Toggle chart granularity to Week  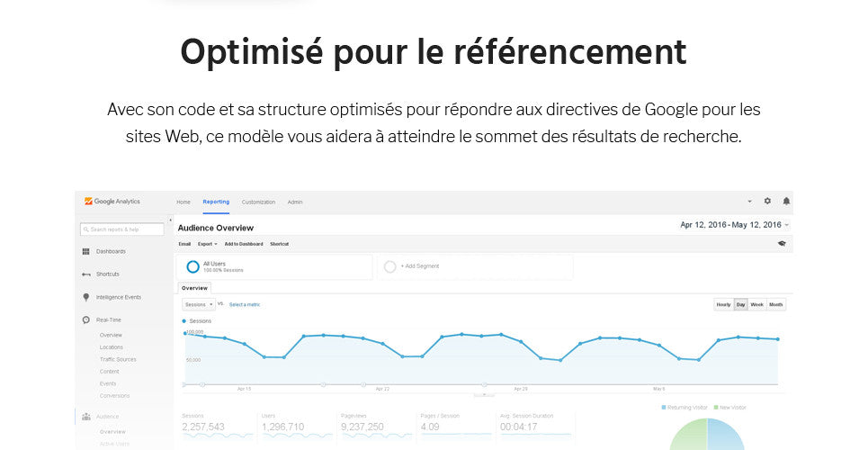click(756, 305)
